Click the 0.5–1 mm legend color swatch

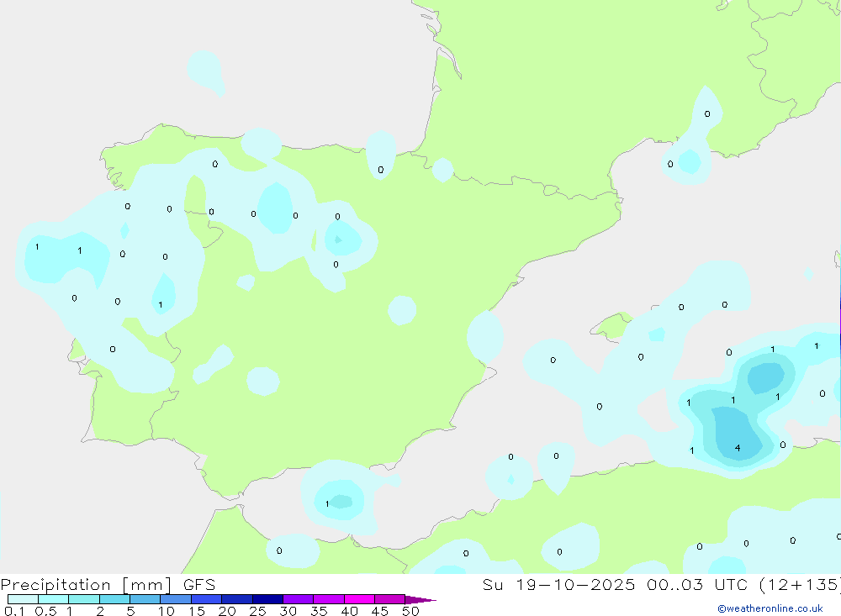[x=53, y=599]
